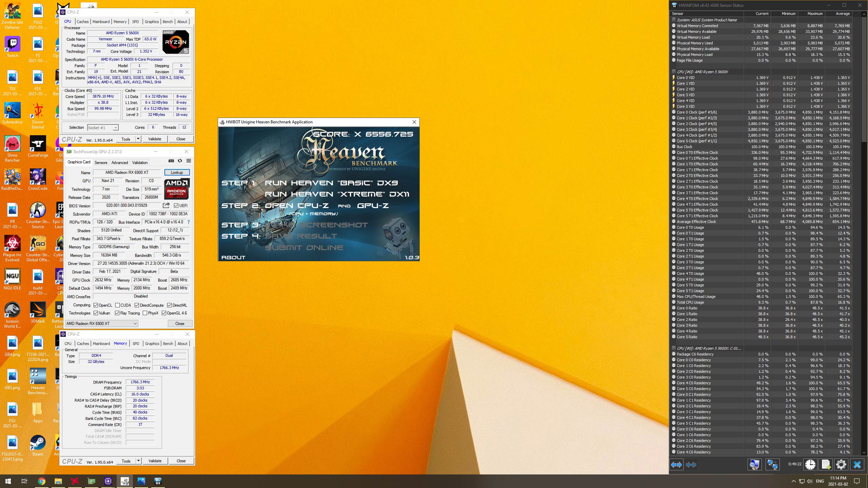Click RUN HEAVEN "BASIC" DX9
The width and height of the screenshot is (868, 488).
click(331, 183)
